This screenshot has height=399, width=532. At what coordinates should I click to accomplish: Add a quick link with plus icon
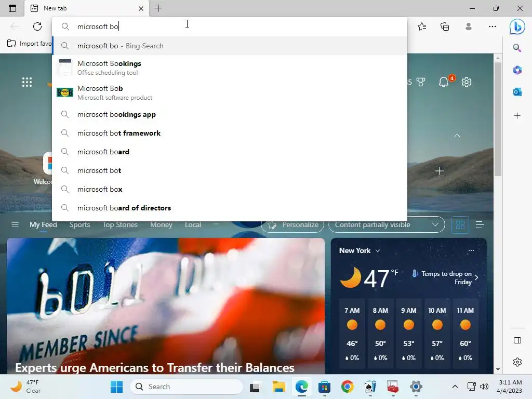click(440, 171)
